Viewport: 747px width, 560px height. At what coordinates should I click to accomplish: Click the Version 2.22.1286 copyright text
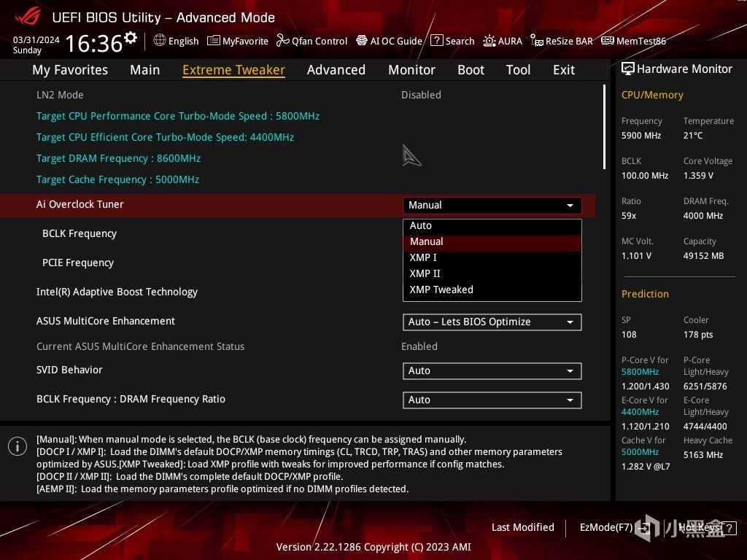[x=373, y=547]
